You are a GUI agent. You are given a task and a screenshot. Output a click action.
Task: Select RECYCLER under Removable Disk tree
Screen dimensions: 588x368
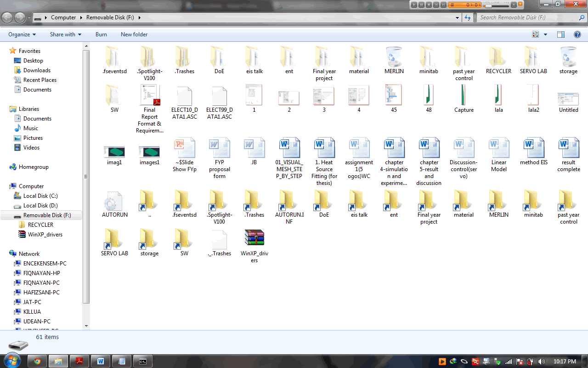(x=40, y=225)
